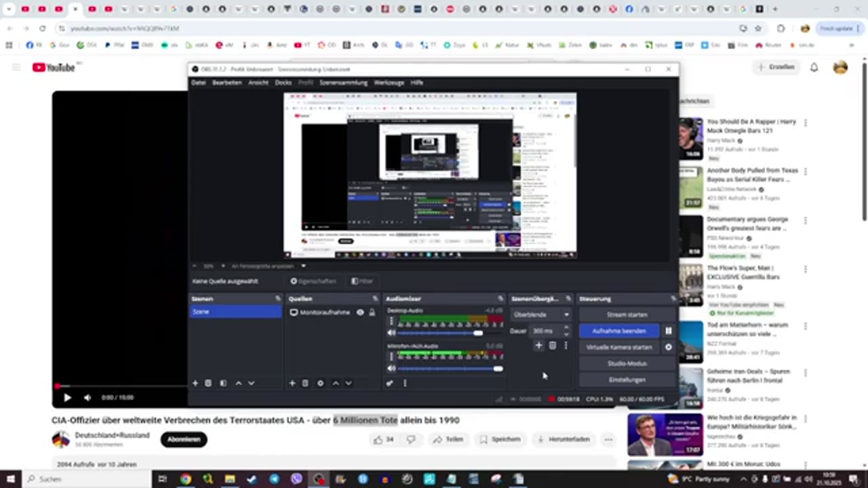
Task: Open the Ansicht menu in OBS
Action: pos(258,83)
